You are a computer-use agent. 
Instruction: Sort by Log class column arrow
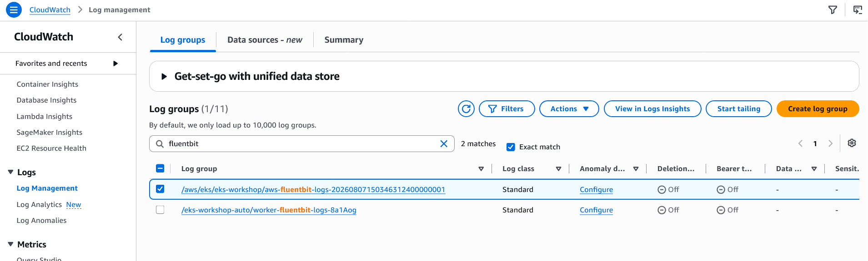[558, 169]
